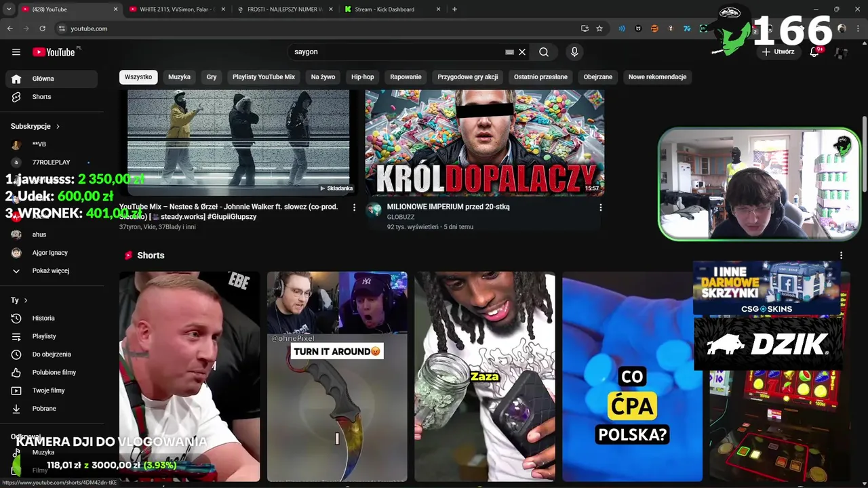Expand the Ty section

[19, 300]
